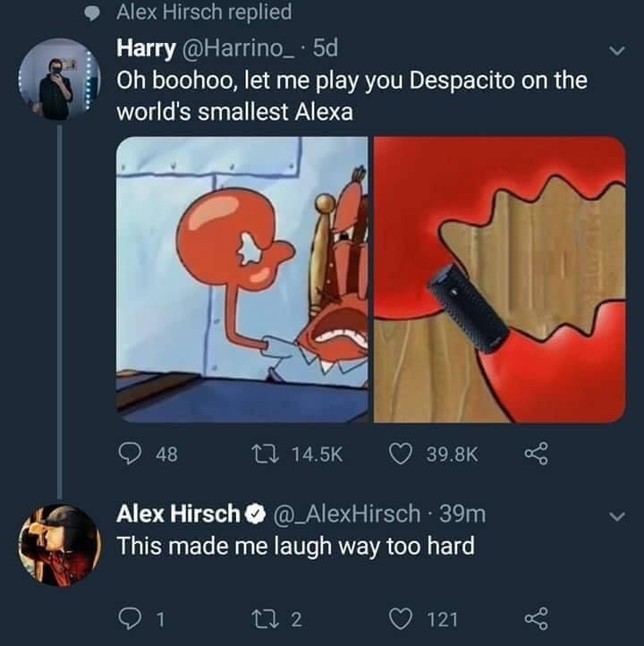This screenshot has height=646, width=644.
Task: Open the @_AlexHirsch handle link
Action: point(349,514)
